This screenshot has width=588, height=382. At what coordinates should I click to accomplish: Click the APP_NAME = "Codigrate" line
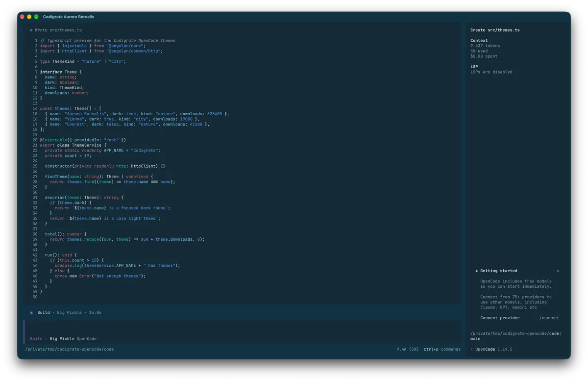(102, 151)
